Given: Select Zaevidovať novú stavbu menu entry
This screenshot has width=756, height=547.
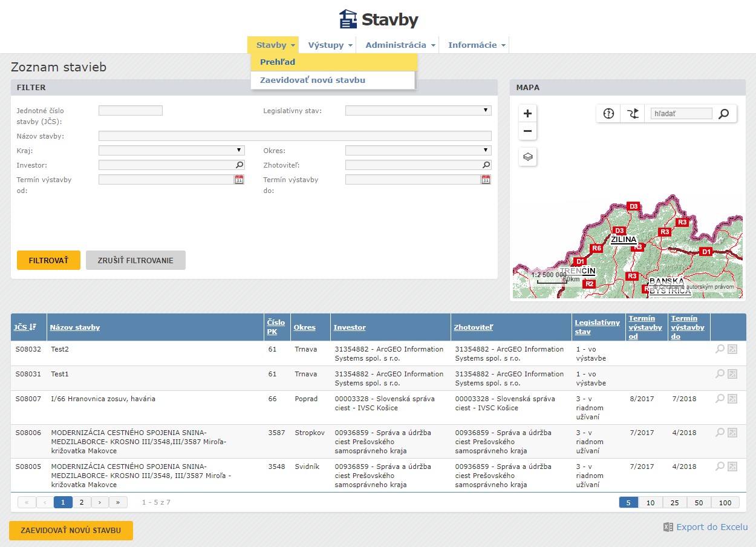Looking at the screenshot, I should pyautogui.click(x=313, y=80).
